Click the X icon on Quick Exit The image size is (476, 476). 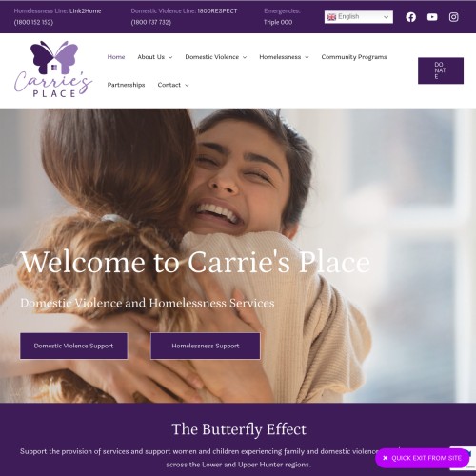click(386, 458)
